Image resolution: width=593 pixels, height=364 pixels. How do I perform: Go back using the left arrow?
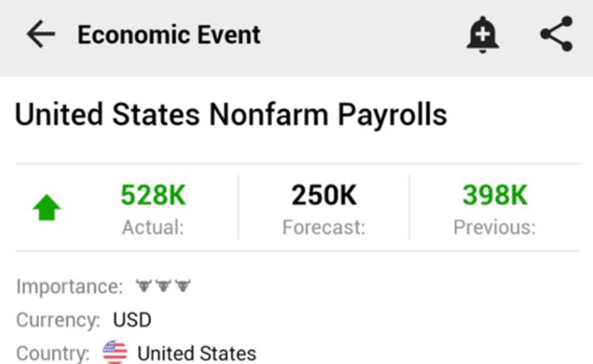[41, 35]
